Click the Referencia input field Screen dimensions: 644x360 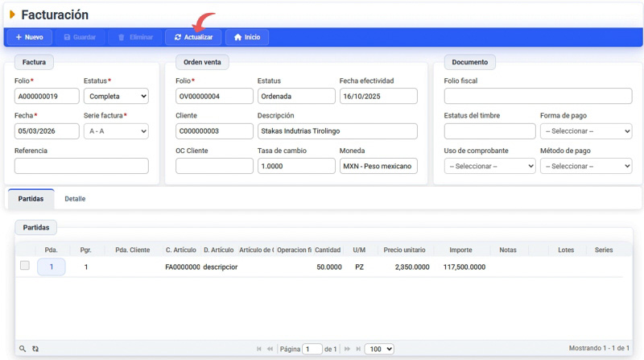coord(81,166)
